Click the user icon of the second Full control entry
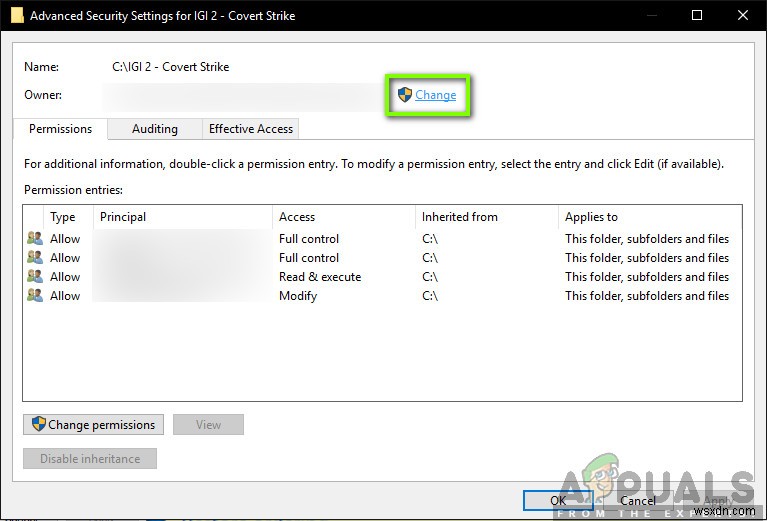767x521 pixels. tap(35, 258)
